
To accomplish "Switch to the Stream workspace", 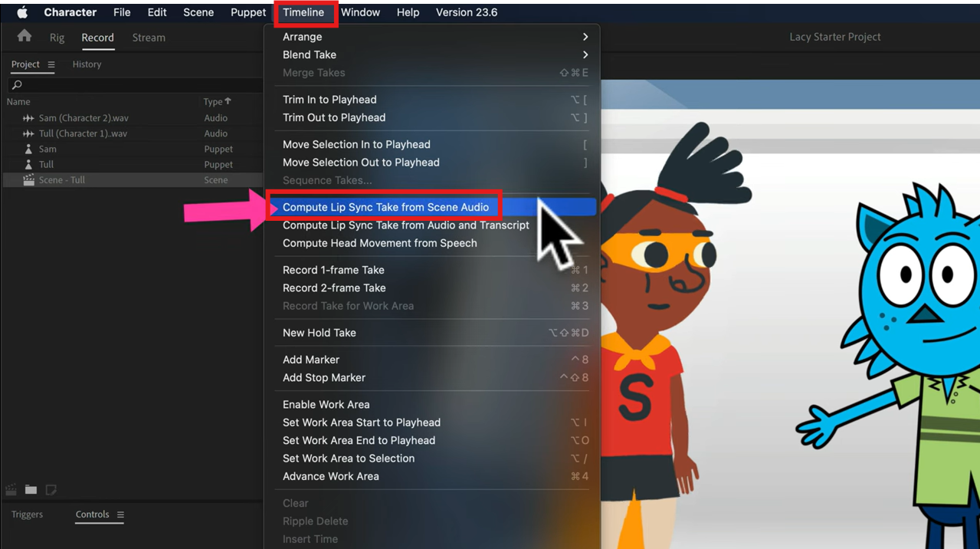I will point(149,37).
